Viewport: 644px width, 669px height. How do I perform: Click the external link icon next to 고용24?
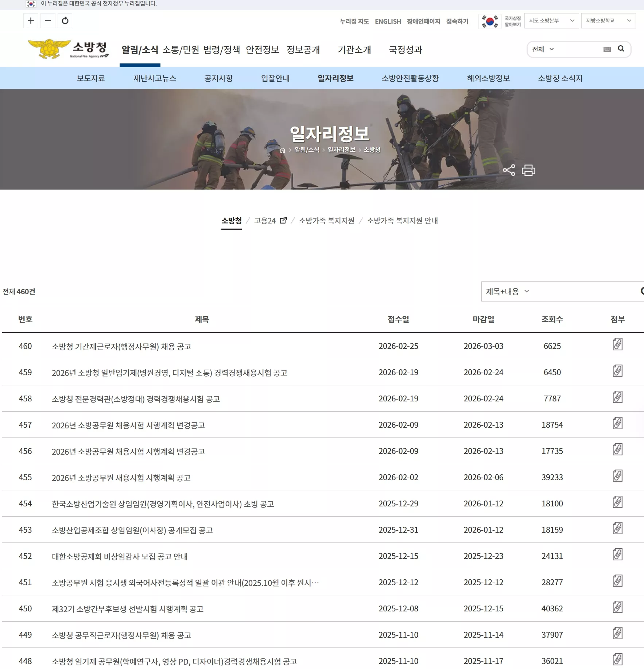point(284,220)
